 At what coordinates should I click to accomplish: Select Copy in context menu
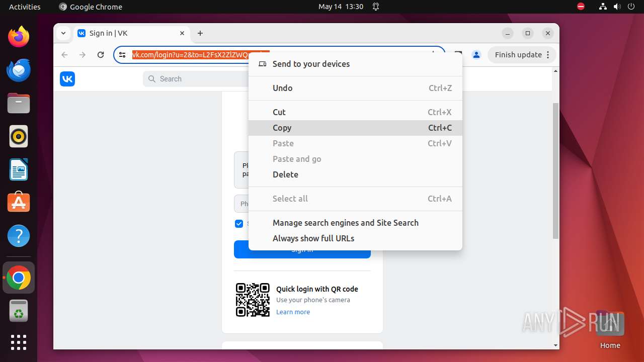coord(355,128)
